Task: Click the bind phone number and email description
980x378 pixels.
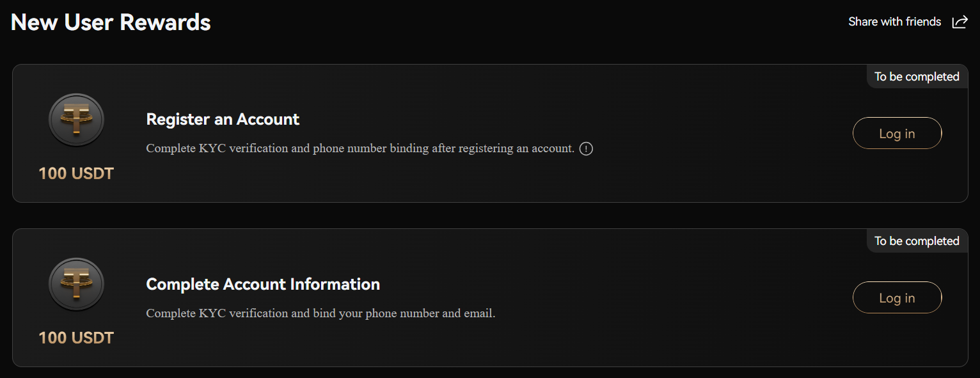Action: pyautogui.click(x=320, y=313)
